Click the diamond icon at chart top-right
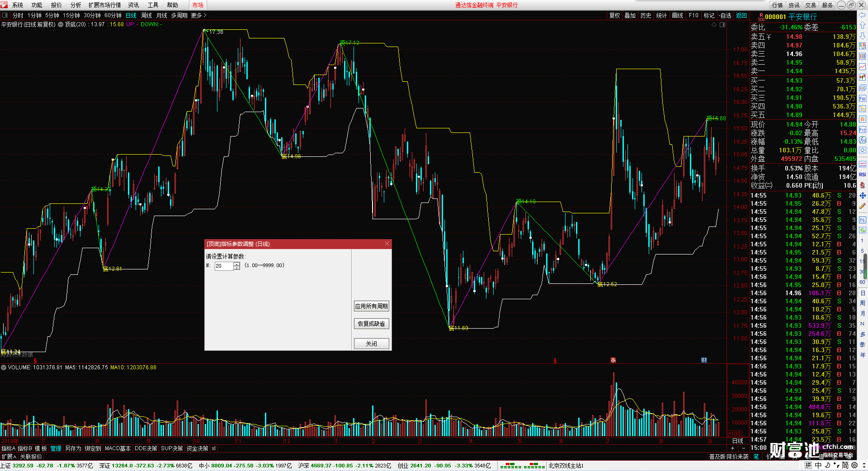 (x=714, y=24)
